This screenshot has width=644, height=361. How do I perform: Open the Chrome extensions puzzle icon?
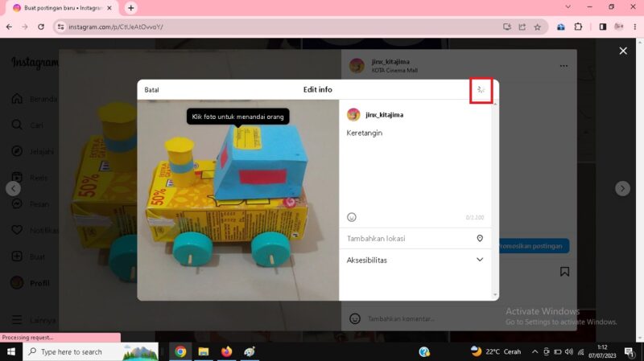click(x=578, y=27)
